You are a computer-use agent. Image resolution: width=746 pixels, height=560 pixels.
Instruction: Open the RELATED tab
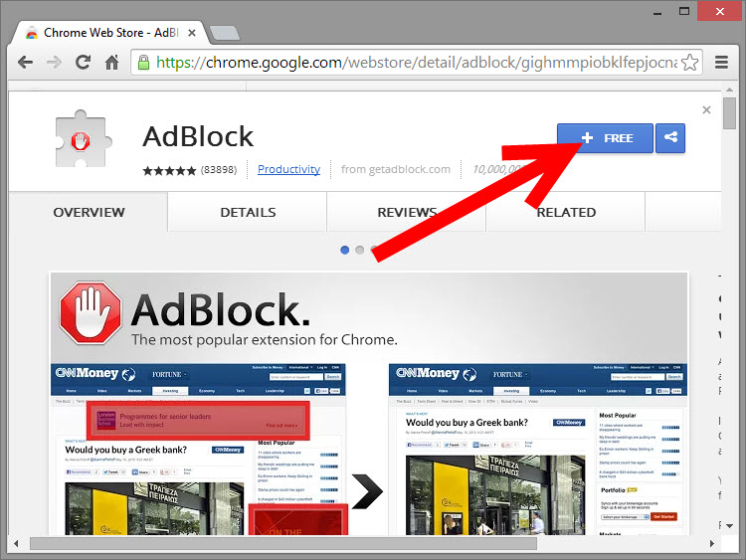click(x=566, y=212)
